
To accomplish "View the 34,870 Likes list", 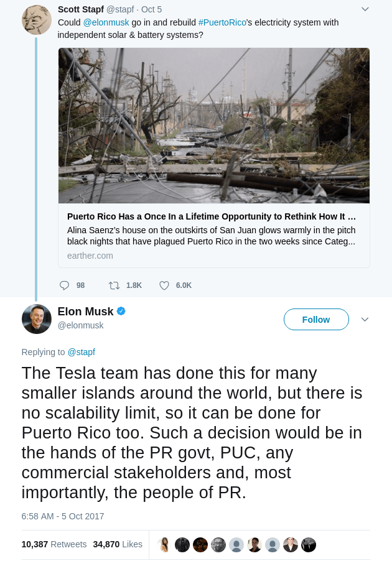I will click(118, 544).
